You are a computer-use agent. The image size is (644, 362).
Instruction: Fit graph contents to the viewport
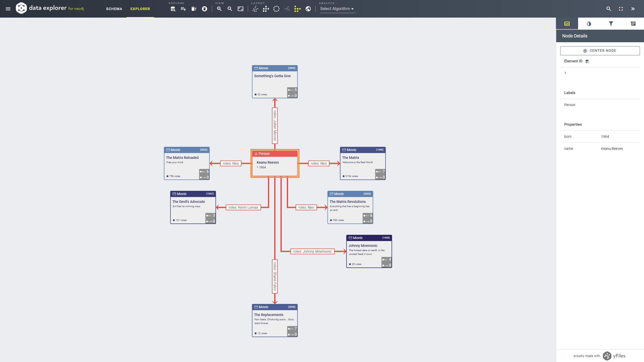[240, 9]
